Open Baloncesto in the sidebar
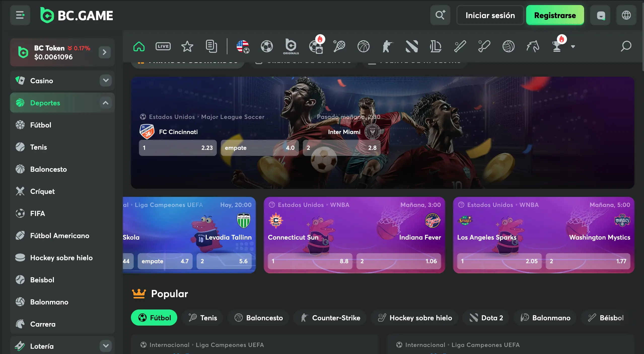Screen dimensions: 644x354 click(x=62, y=169)
